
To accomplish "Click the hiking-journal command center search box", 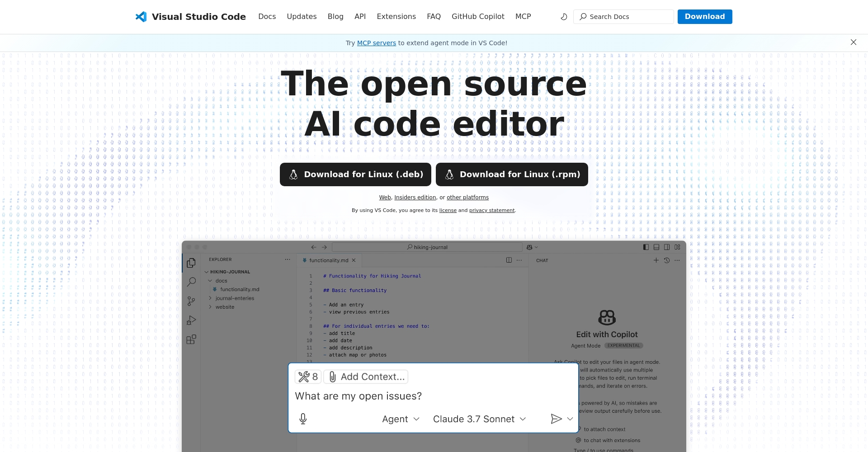I will 427,247.
